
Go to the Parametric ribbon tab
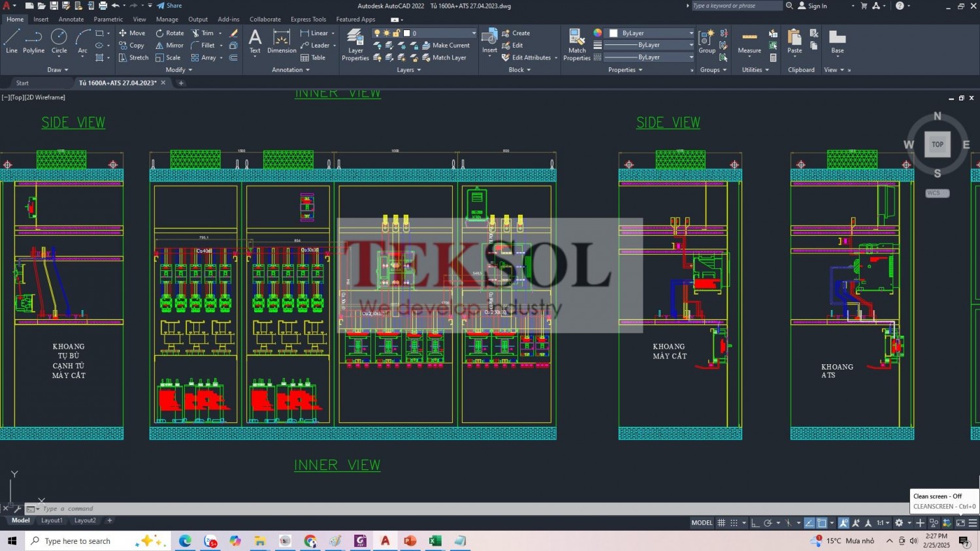pos(108,20)
